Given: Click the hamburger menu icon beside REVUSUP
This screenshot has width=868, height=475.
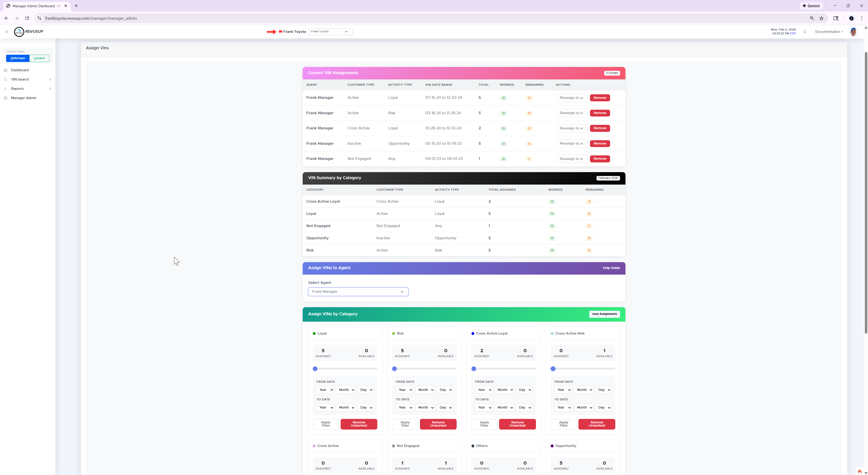Looking at the screenshot, I should point(6,32).
